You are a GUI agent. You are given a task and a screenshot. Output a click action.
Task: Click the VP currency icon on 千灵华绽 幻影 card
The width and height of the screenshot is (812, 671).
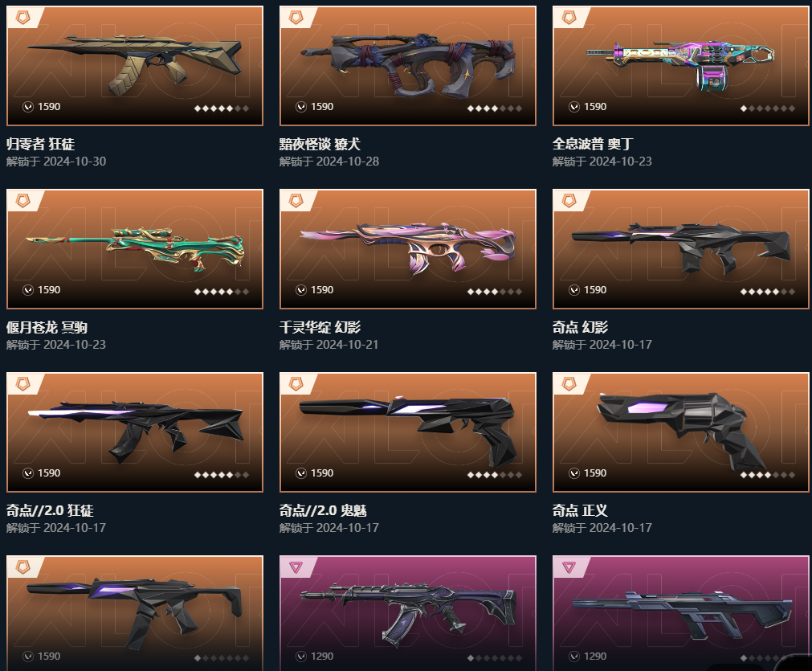(x=301, y=290)
